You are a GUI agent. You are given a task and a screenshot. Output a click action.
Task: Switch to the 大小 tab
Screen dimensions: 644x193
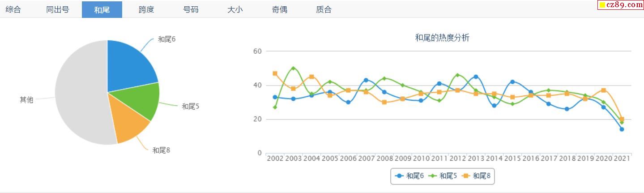[x=235, y=9]
